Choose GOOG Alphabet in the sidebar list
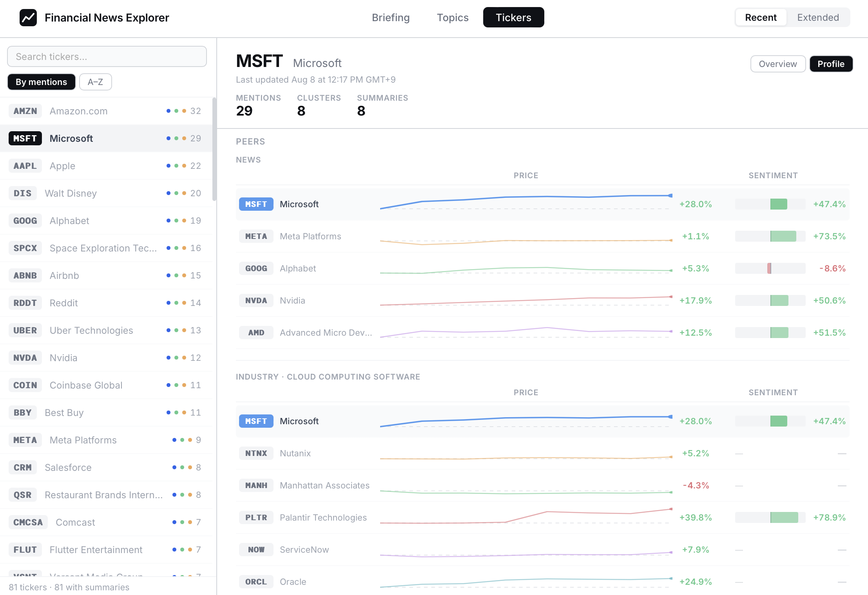Viewport: 868px width, 595px height. (x=106, y=221)
